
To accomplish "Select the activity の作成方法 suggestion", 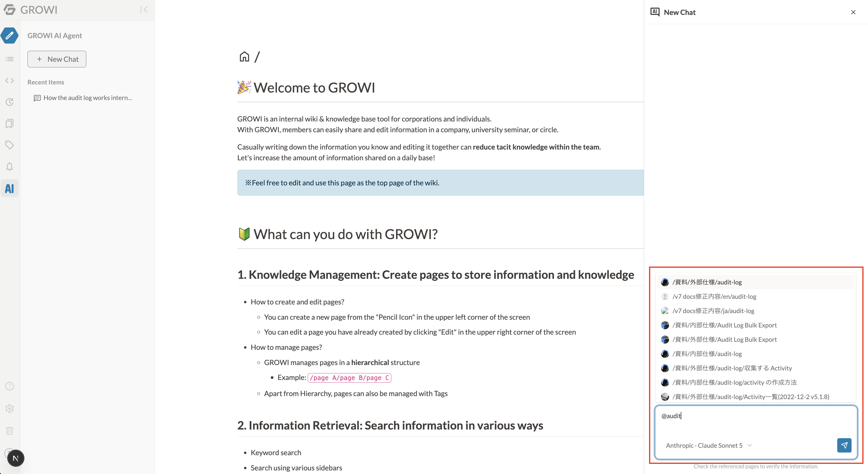I will tap(755, 382).
